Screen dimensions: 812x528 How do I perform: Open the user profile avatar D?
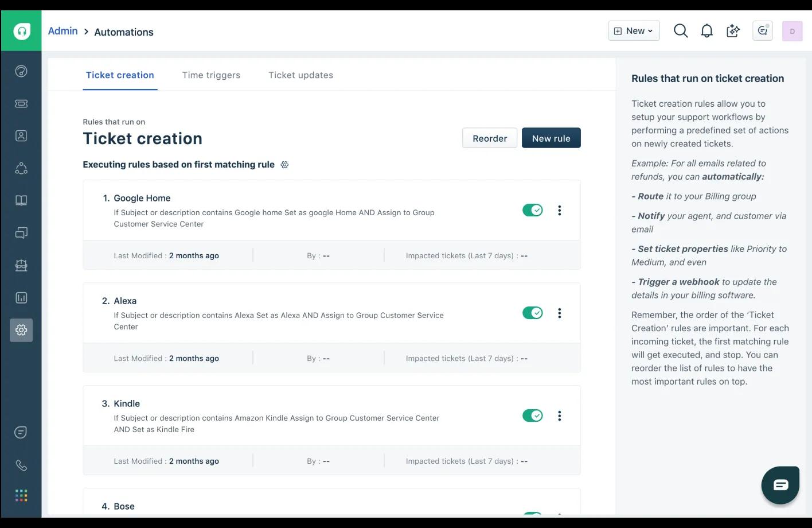pos(793,31)
